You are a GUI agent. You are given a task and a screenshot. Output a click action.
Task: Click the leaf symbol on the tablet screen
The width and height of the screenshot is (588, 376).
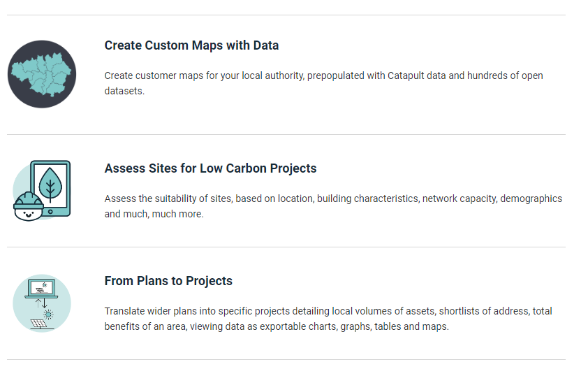(50, 185)
